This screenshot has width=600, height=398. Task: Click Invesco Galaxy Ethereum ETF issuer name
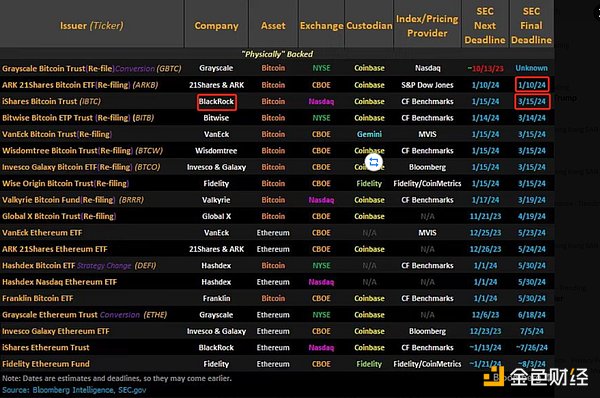tap(56, 331)
